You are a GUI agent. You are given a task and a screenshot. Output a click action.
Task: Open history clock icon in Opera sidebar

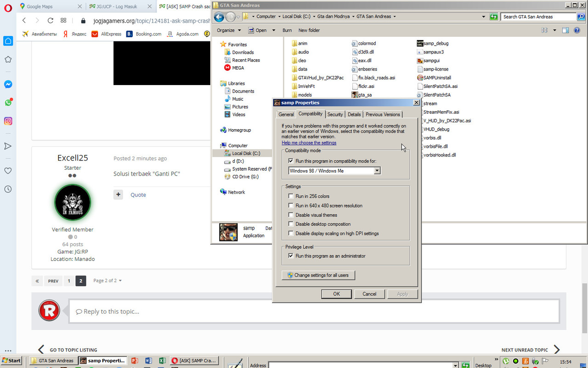[8, 189]
